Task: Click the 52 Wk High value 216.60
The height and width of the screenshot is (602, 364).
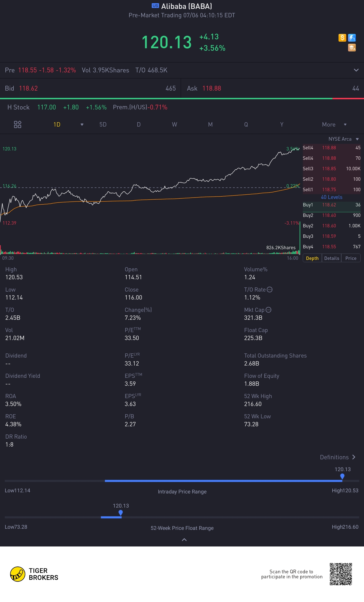Action: (x=253, y=404)
